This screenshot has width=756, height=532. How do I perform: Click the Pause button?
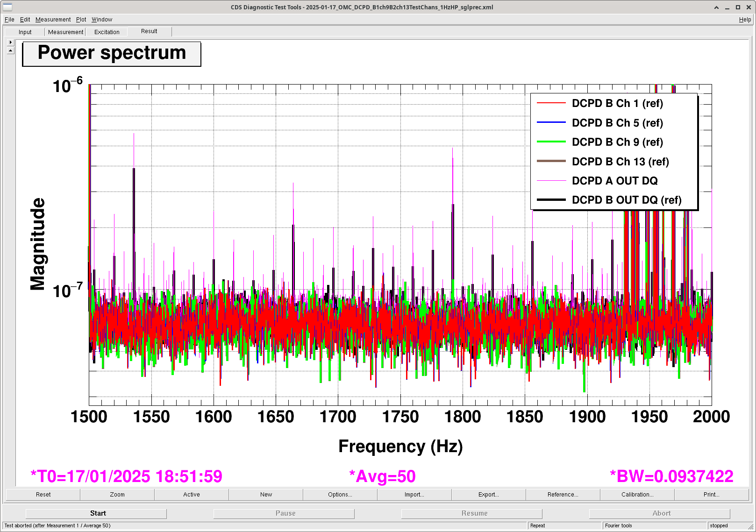(x=284, y=513)
